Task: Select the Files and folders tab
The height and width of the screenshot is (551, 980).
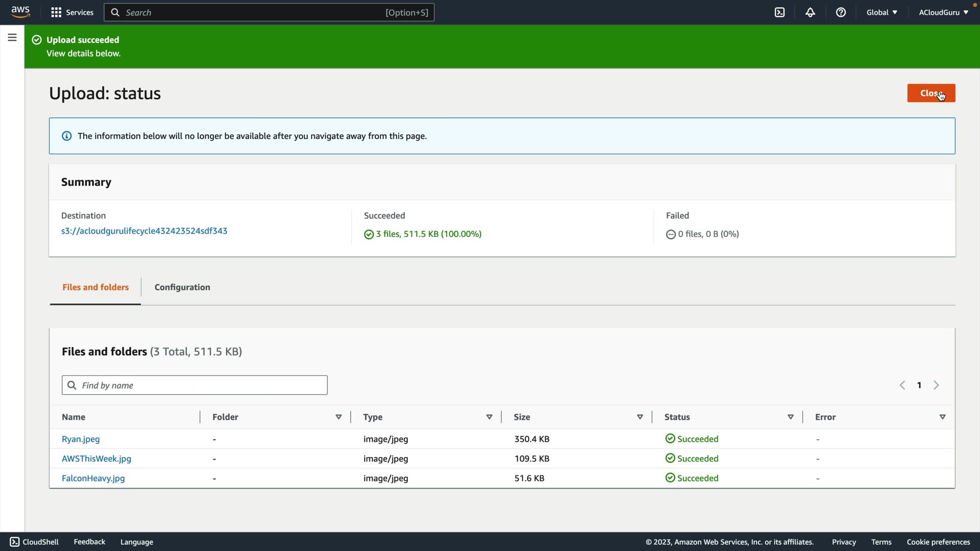Action: click(95, 287)
